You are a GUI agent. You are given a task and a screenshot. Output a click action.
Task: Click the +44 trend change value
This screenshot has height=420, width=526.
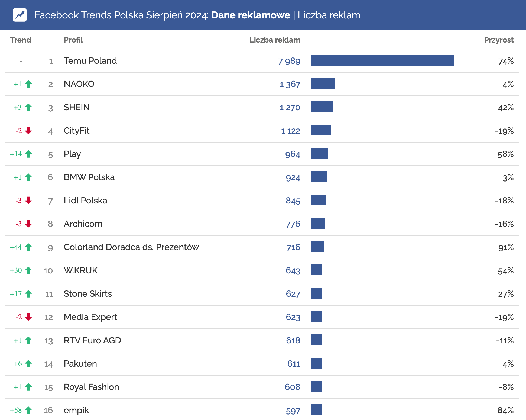coord(16,247)
